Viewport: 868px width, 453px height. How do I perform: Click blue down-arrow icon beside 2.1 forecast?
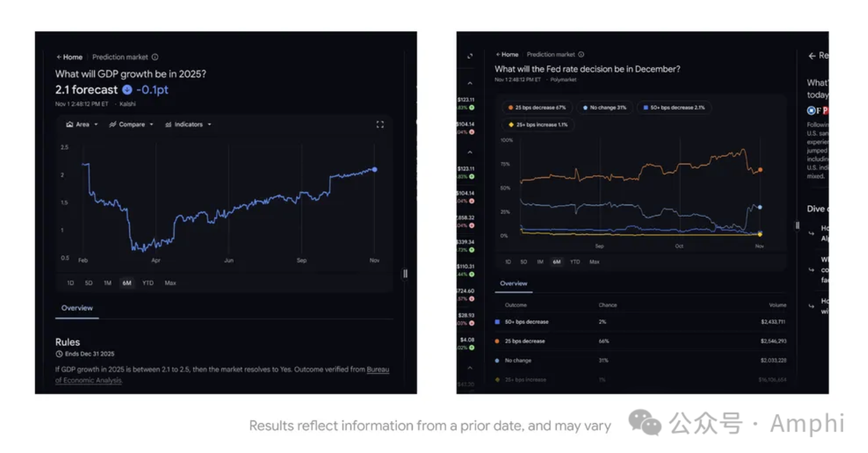click(x=127, y=90)
